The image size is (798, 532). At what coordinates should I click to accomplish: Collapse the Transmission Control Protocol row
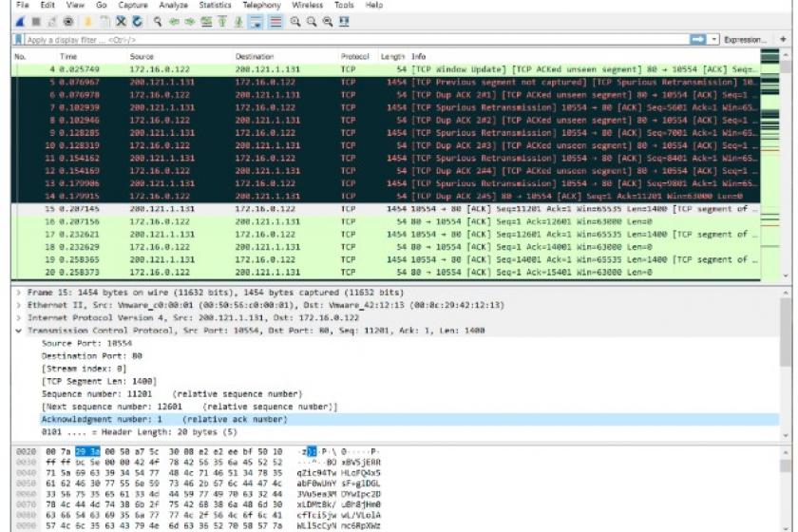coord(19,331)
